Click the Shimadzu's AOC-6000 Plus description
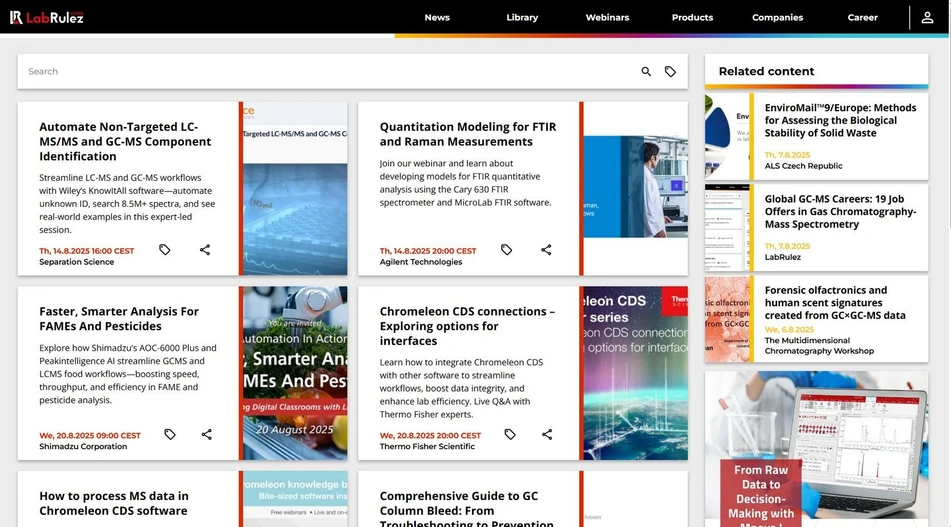 click(x=128, y=374)
